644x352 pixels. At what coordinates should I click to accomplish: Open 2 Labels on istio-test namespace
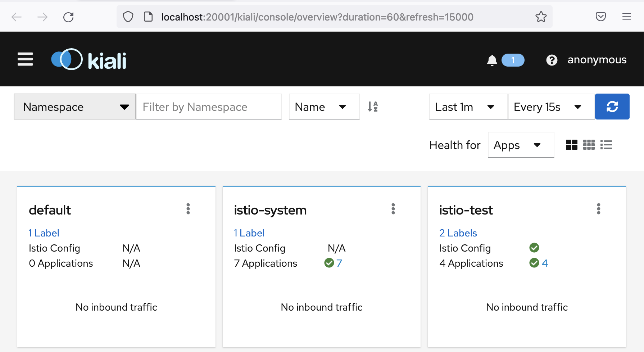[458, 233]
